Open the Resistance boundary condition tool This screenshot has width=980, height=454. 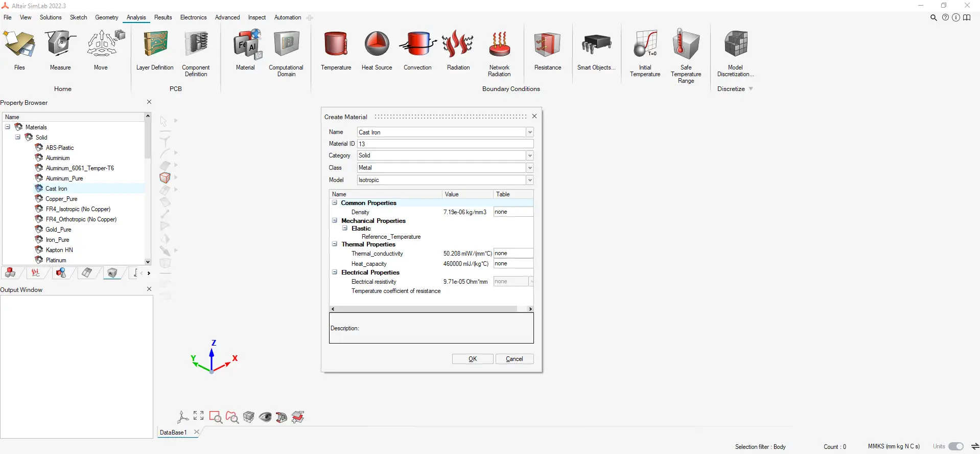tap(548, 50)
